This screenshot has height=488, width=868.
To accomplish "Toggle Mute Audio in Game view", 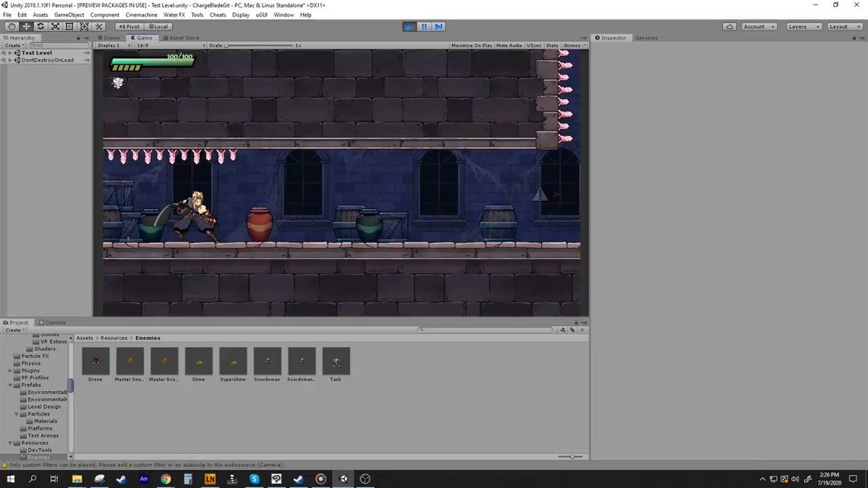I will [509, 45].
